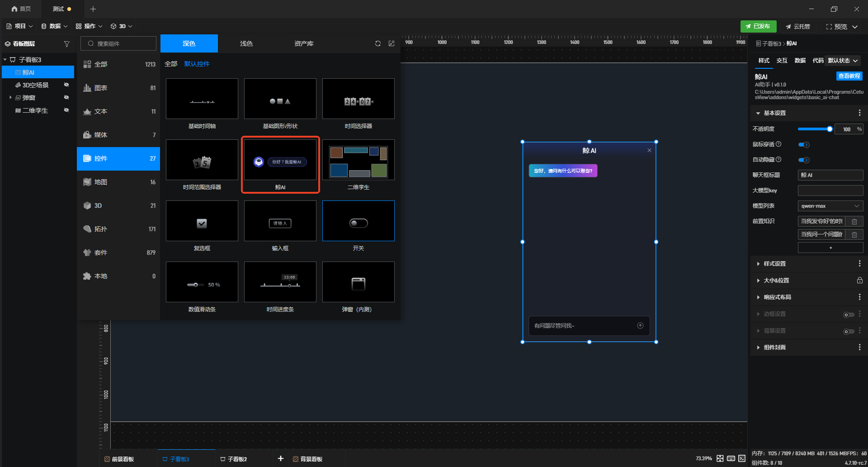Viewport: 868px width, 467px height.
Task: Close the 鲸 AI chat widget
Action: 649,150
